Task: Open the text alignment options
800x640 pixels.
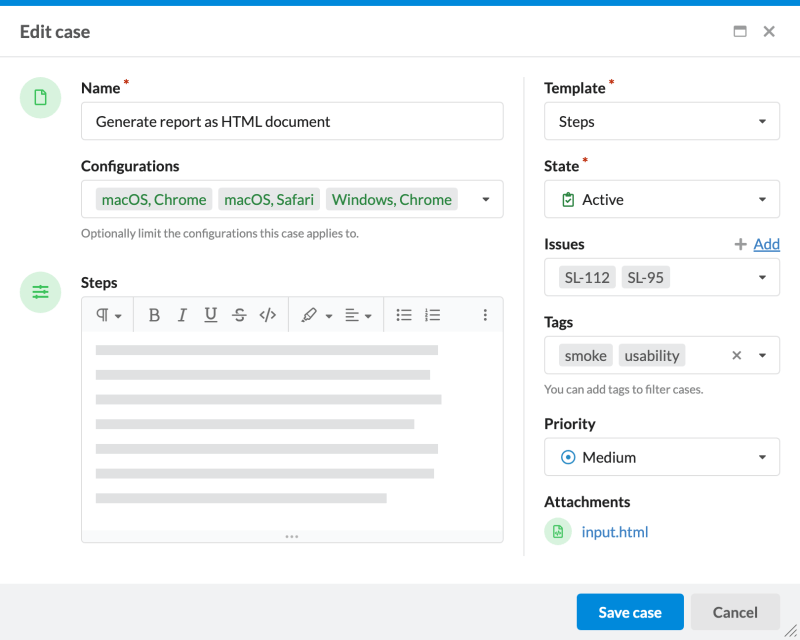Action: (x=358, y=315)
